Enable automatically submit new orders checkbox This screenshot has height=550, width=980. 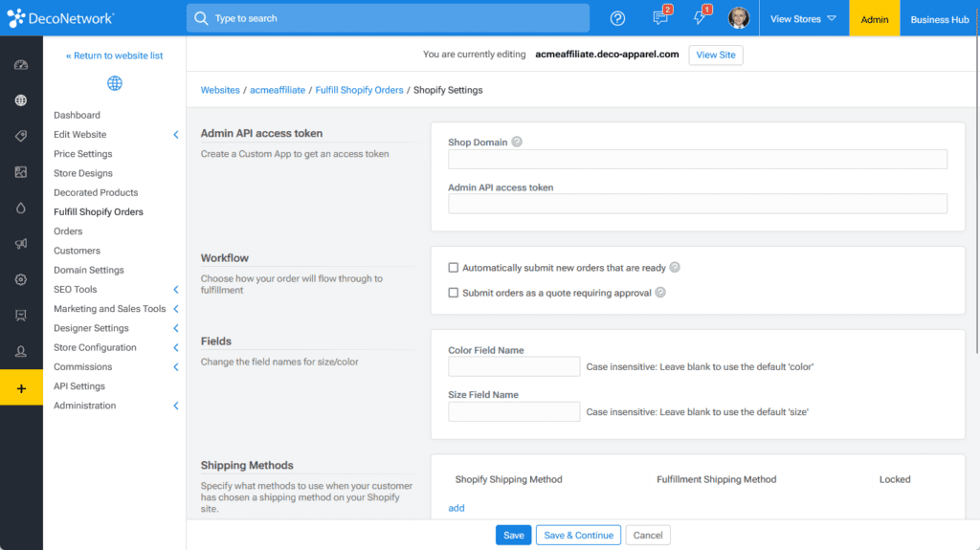click(x=453, y=268)
